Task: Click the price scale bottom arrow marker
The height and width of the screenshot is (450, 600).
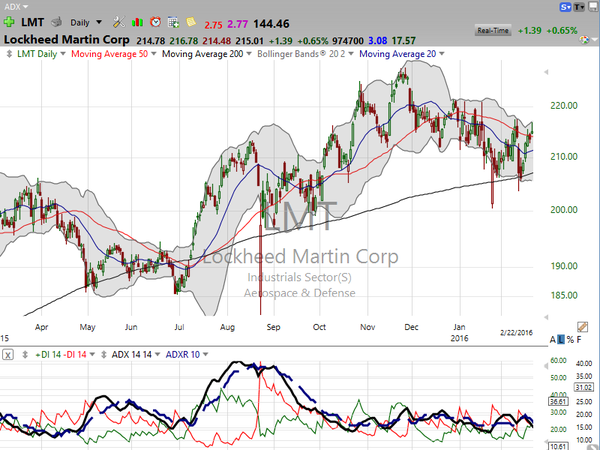Action: point(546,317)
